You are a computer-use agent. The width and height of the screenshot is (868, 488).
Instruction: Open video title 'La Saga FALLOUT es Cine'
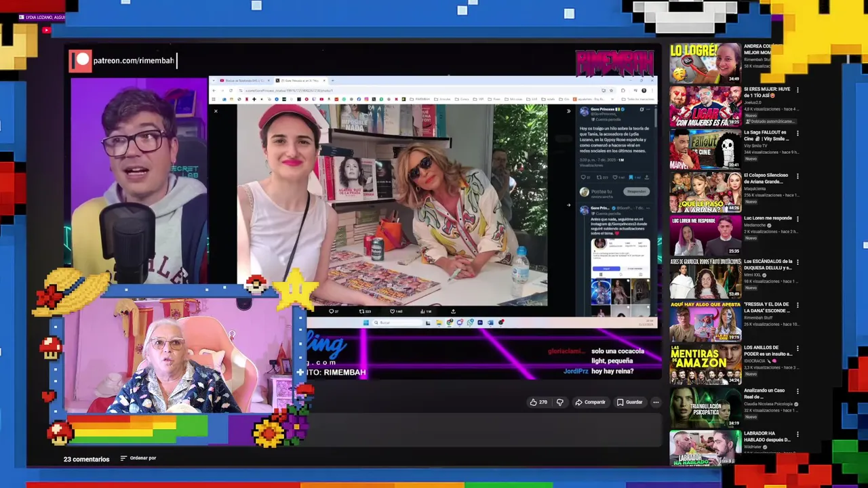(x=766, y=136)
